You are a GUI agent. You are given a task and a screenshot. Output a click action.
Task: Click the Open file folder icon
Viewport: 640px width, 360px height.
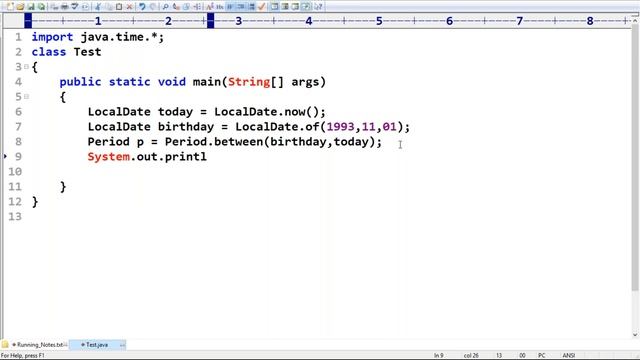20,7
